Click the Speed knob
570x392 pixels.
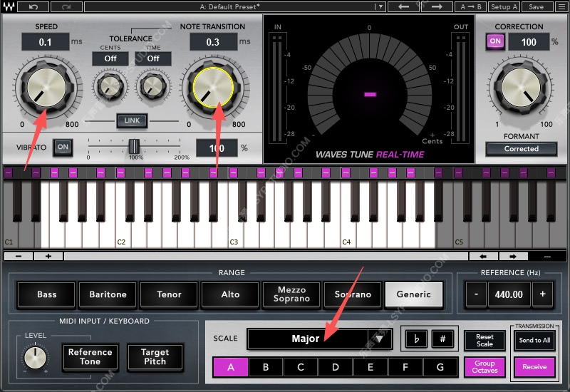point(46,88)
